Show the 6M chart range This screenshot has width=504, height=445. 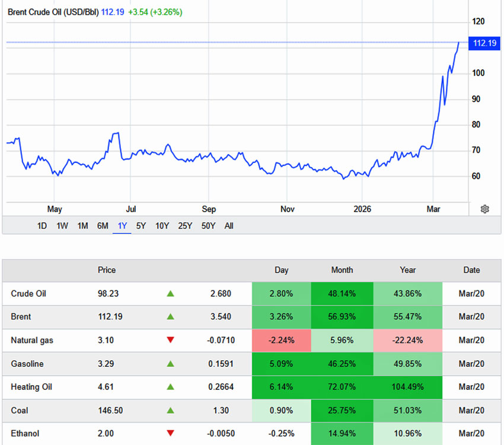coord(103,226)
